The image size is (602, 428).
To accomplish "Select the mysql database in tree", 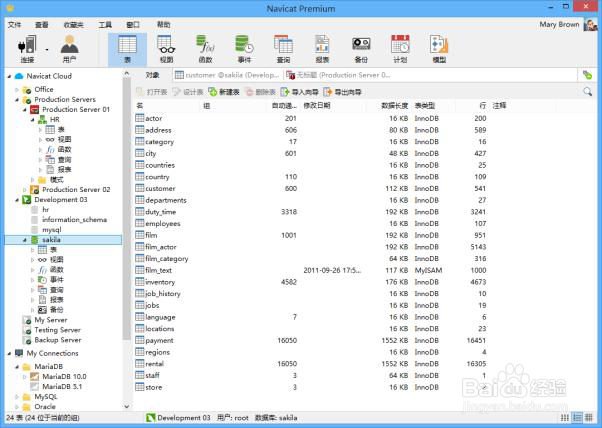I will pyautogui.click(x=52, y=230).
